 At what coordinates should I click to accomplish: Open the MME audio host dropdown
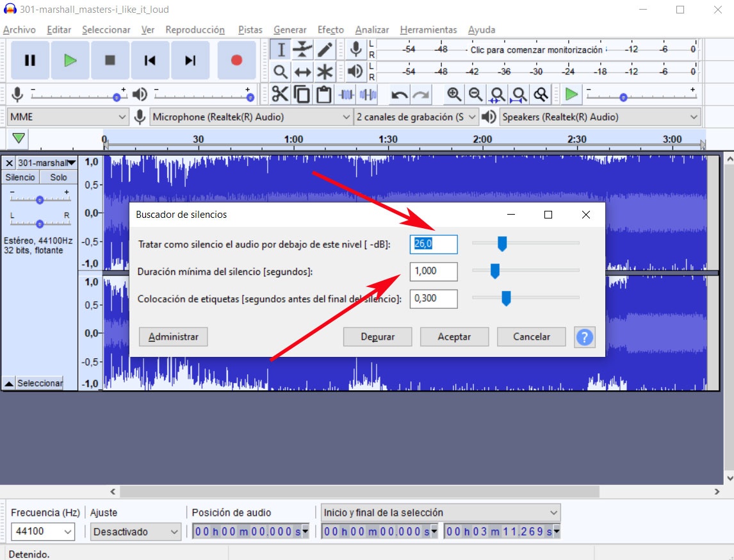point(67,117)
